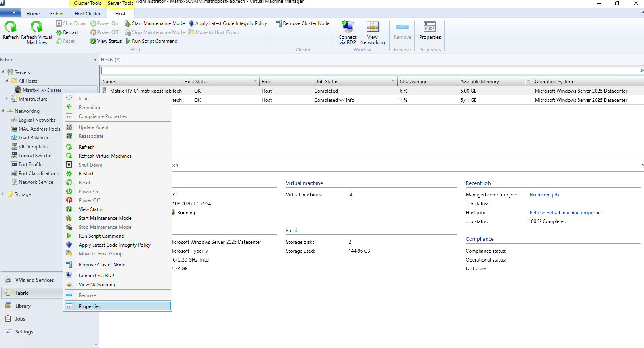Collapse the host details pane chevron
The image size is (644, 348).
(x=642, y=165)
